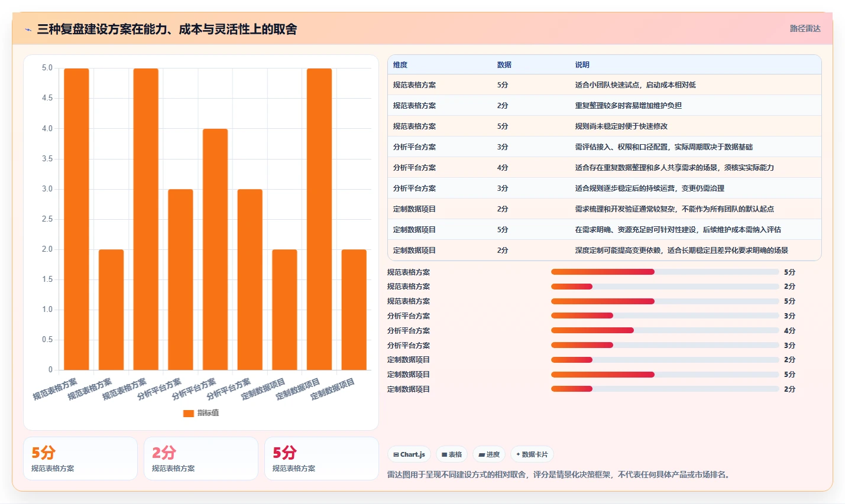Select the 进度 tag pill
The height and width of the screenshot is (504, 845).
click(x=489, y=454)
